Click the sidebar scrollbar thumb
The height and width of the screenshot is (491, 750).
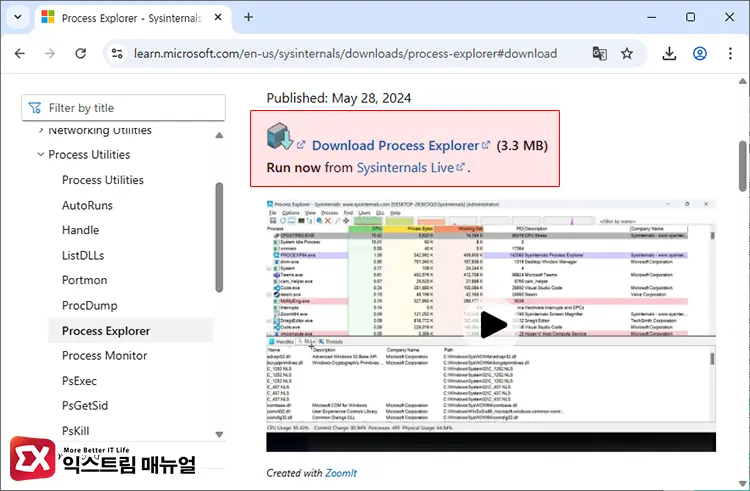click(x=219, y=237)
